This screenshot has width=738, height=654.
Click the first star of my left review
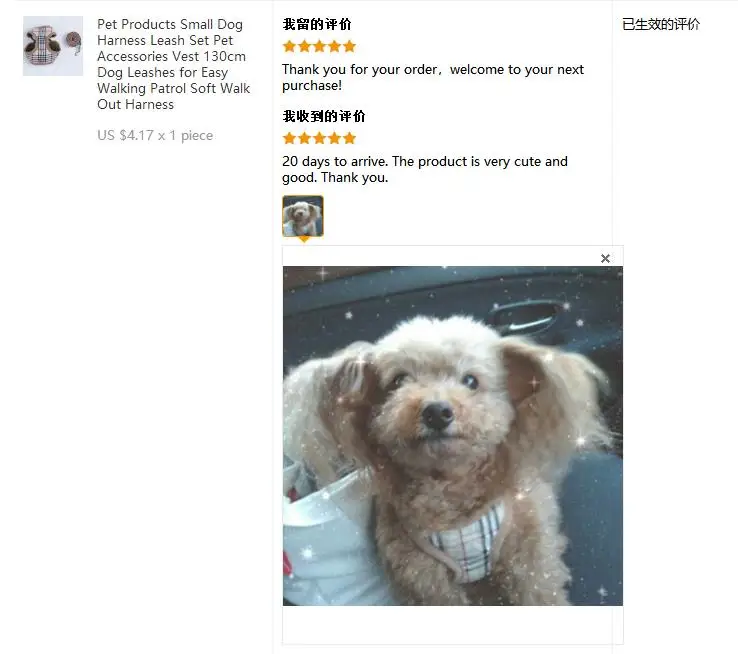click(289, 46)
